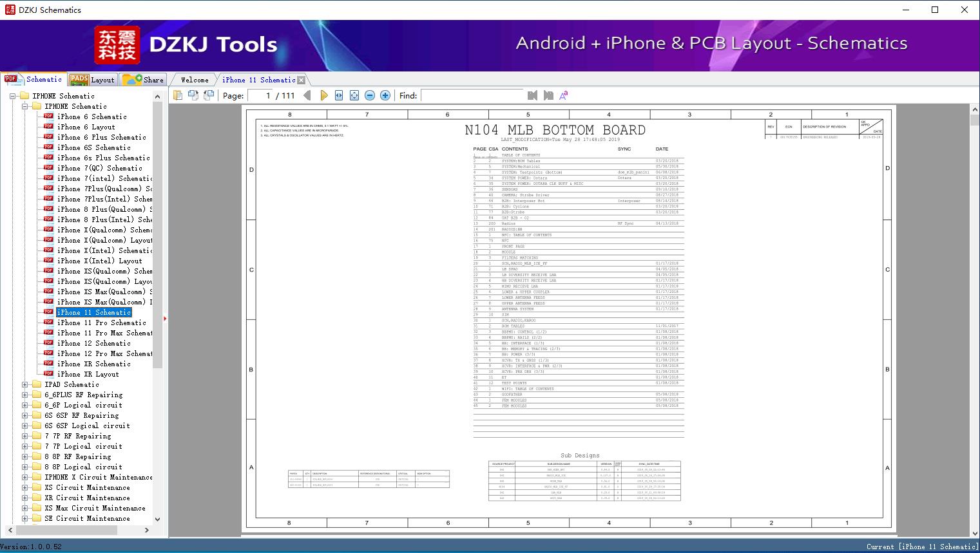Select 7 7P Logical circuit folder
The width and height of the screenshot is (980, 553).
pyautogui.click(x=83, y=446)
